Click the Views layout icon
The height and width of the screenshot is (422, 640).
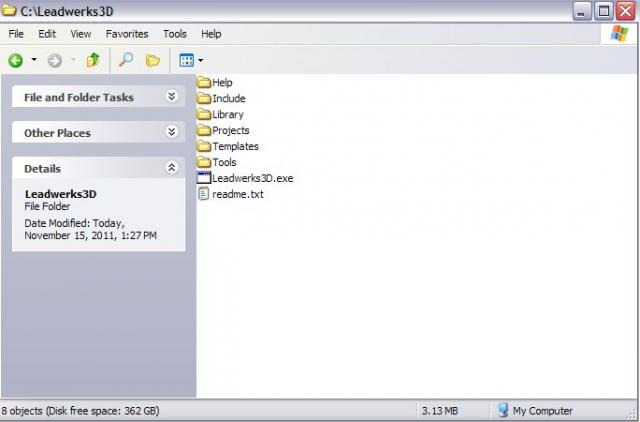185,60
